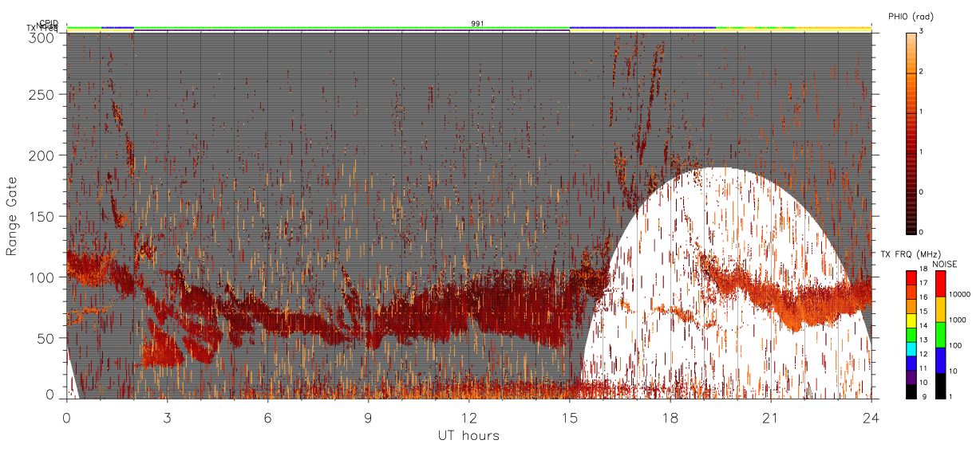Pick the blue NOISE swatch above 10
Image resolution: width=980 pixels, height=452 pixels.
click(x=940, y=360)
